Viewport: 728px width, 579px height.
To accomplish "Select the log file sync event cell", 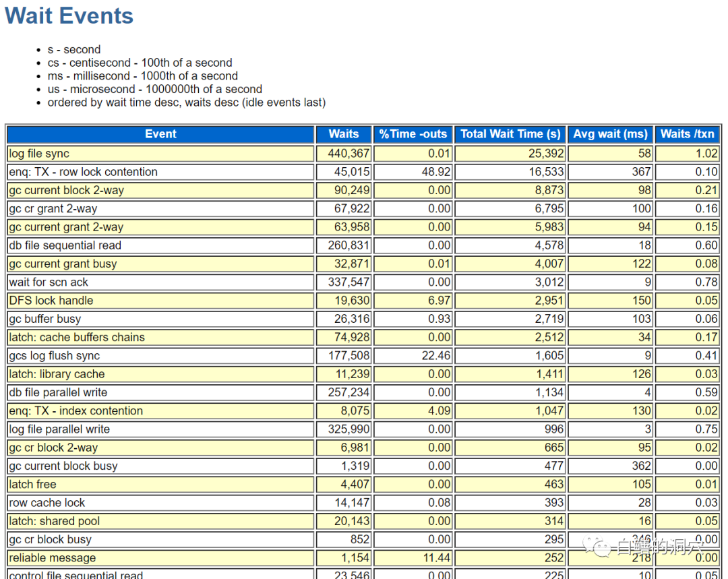I will (x=39, y=154).
